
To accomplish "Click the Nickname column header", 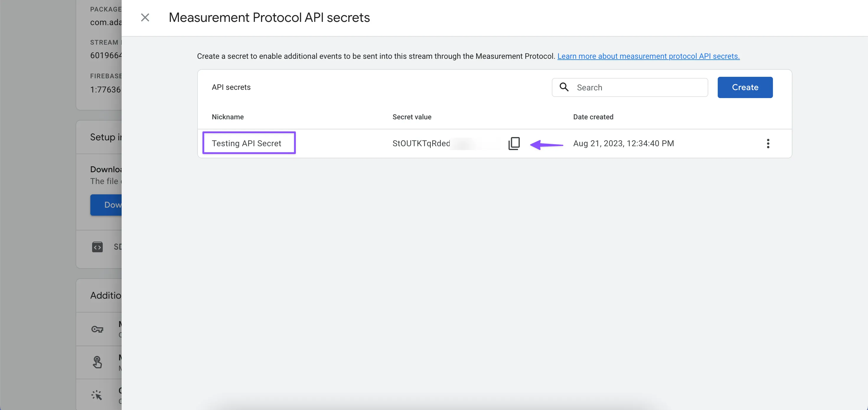I will [x=228, y=117].
